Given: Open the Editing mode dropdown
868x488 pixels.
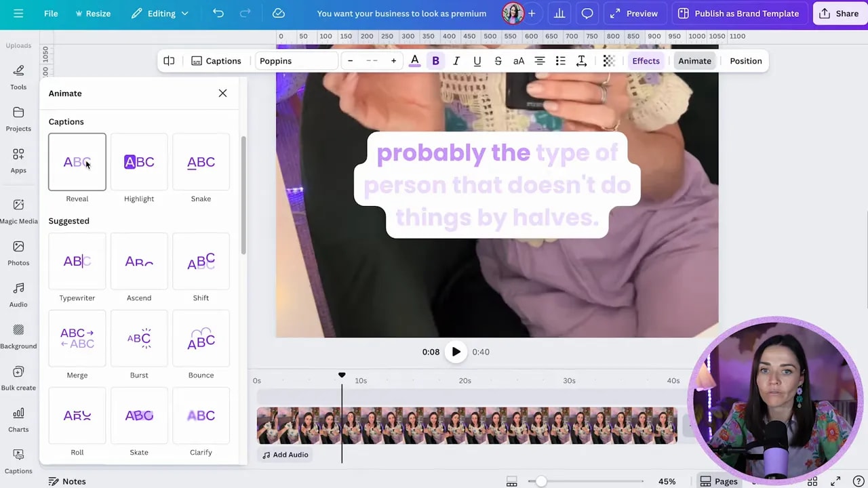Looking at the screenshot, I should pyautogui.click(x=160, y=14).
